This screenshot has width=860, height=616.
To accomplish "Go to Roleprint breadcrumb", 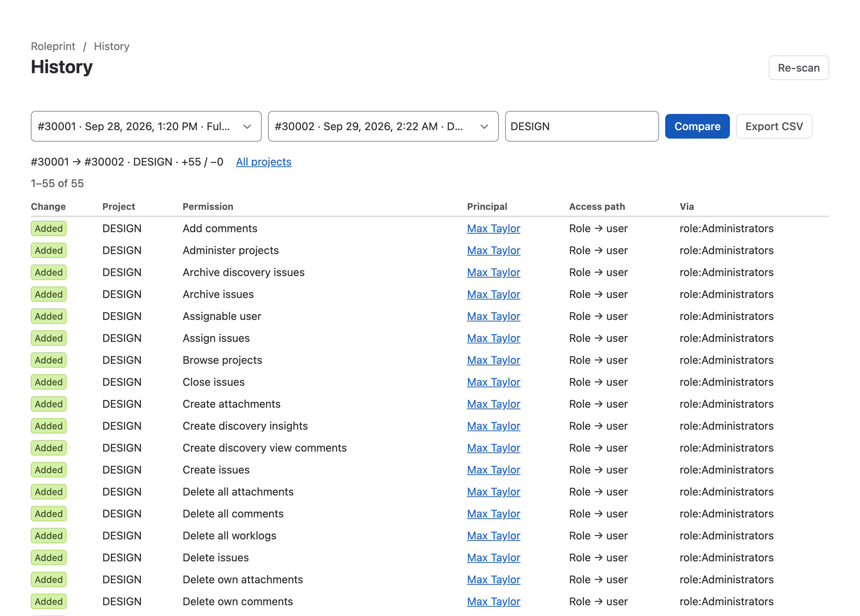I will click(53, 46).
